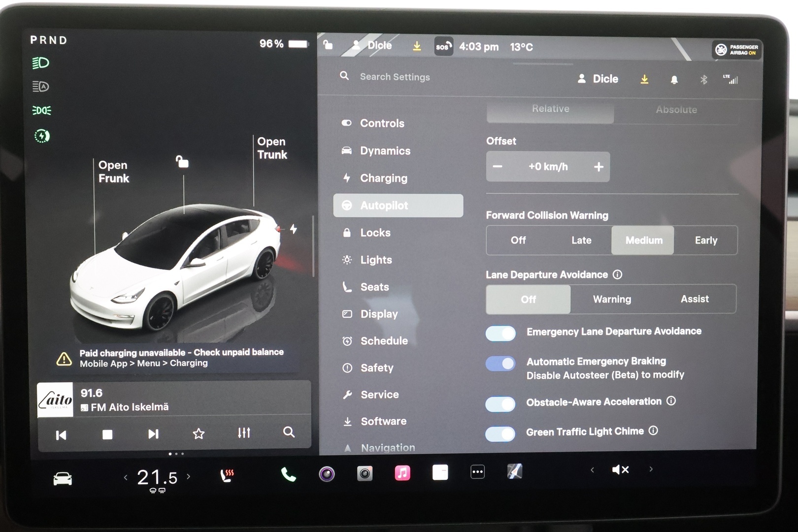Stop the radio playback

point(107,434)
